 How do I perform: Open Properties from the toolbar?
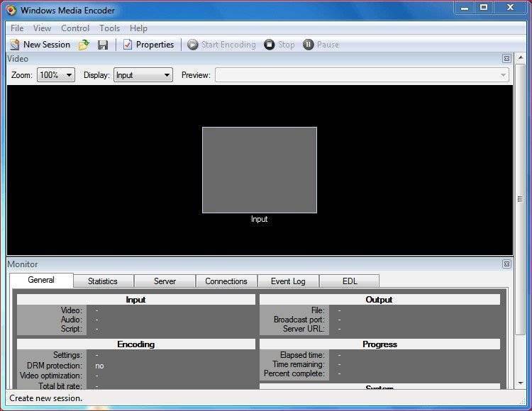click(148, 45)
